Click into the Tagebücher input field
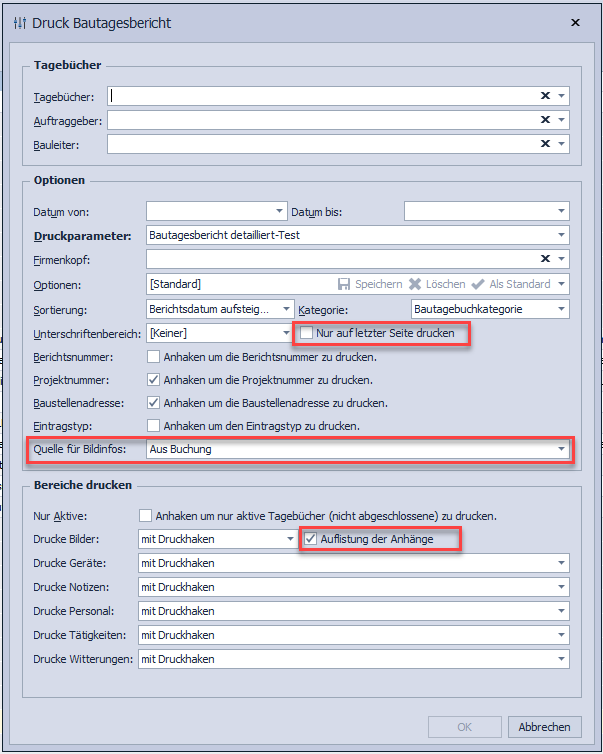Screen dimensions: 603x754 point(320,96)
